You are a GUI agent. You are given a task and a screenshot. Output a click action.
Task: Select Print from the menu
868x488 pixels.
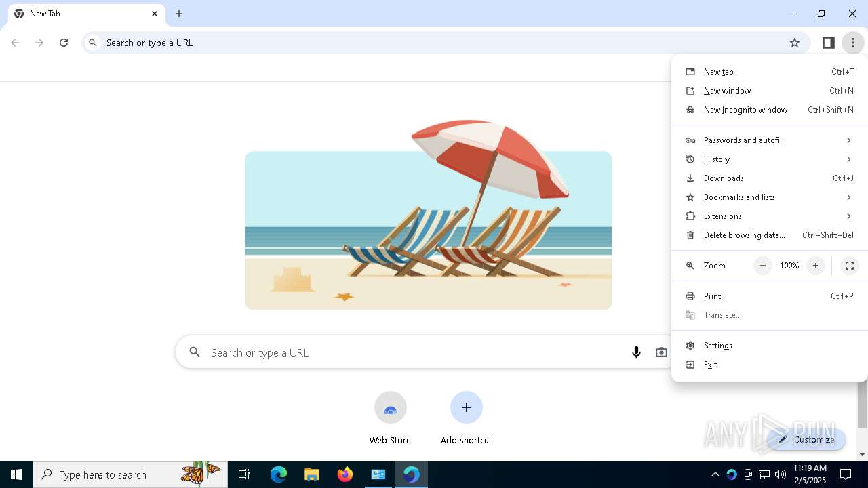pos(769,296)
